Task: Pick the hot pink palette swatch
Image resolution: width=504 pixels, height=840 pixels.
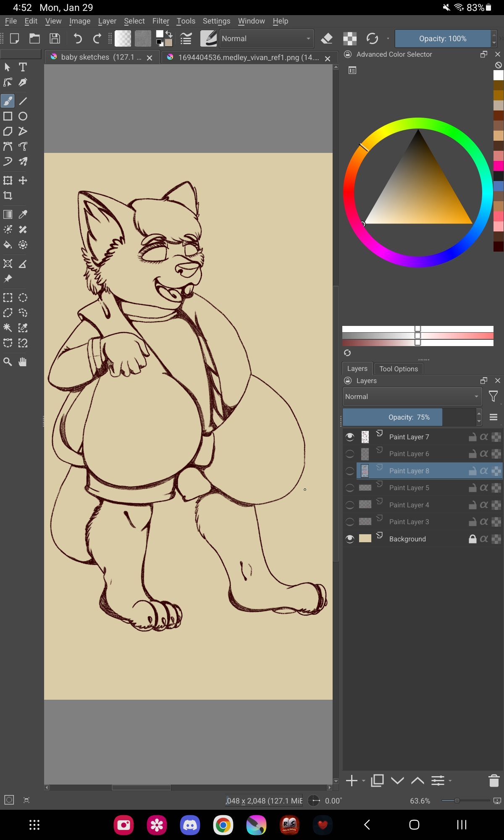Action: [498, 166]
